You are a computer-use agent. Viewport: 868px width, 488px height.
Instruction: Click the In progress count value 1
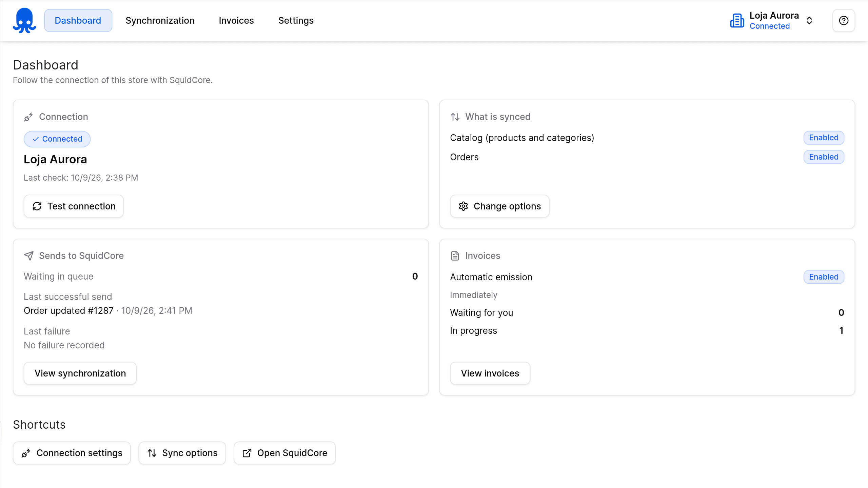(x=841, y=330)
